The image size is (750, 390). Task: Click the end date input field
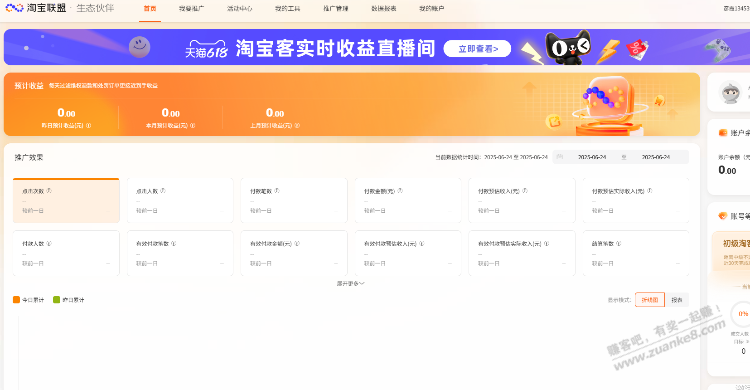(656, 157)
